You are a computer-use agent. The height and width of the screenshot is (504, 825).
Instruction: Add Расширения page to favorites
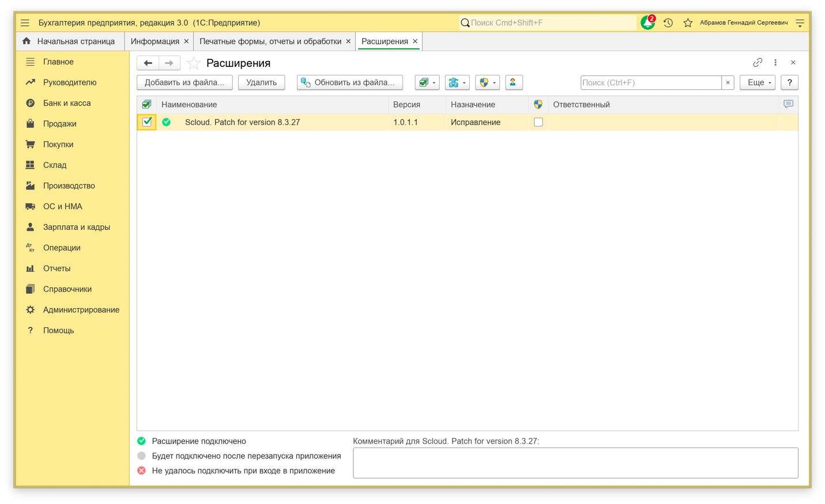coord(194,63)
